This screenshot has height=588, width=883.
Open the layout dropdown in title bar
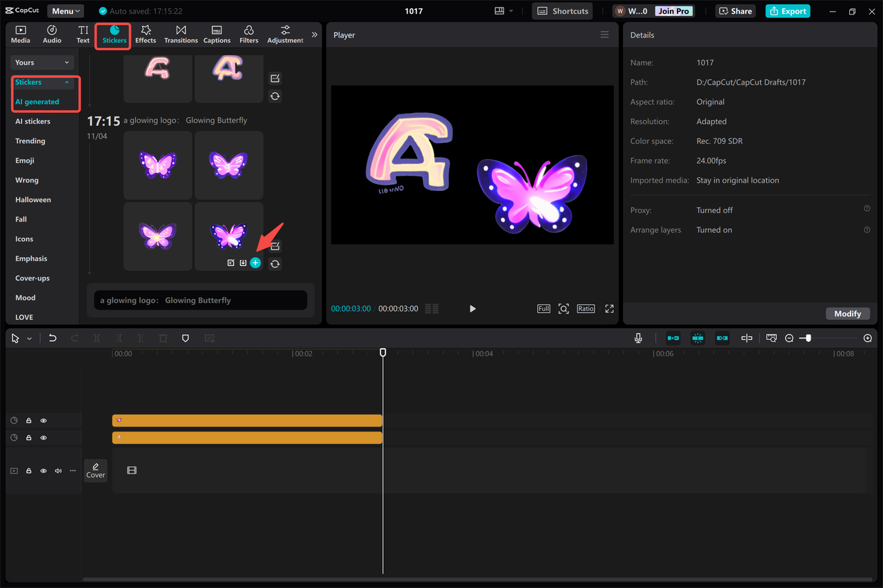[504, 11]
